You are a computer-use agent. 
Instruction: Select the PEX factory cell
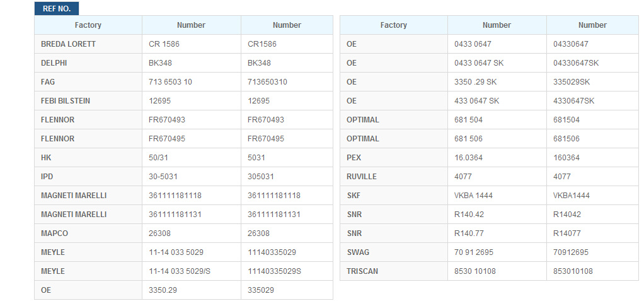point(394,158)
